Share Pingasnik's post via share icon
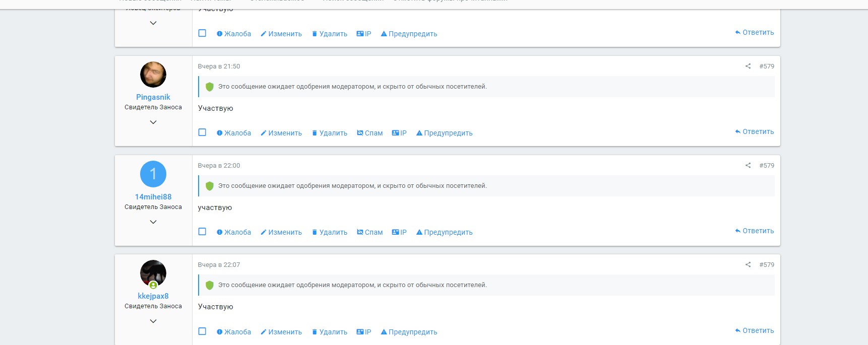868x345 pixels. coord(748,66)
